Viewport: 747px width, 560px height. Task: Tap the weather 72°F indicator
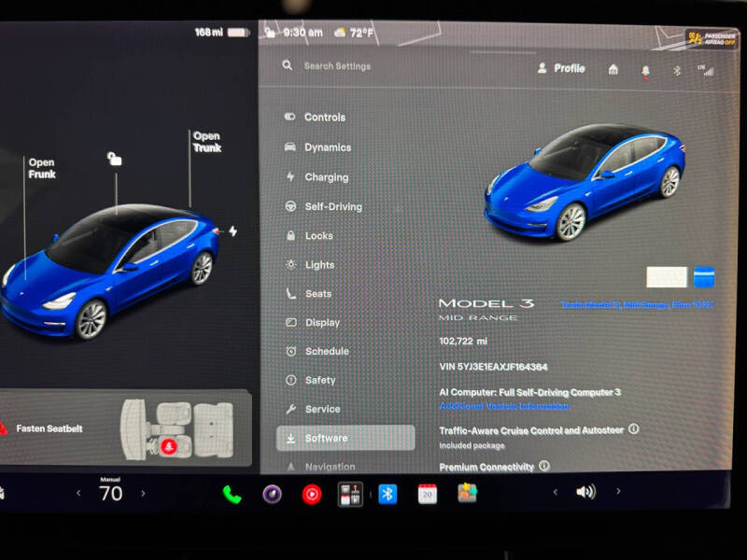(x=354, y=33)
